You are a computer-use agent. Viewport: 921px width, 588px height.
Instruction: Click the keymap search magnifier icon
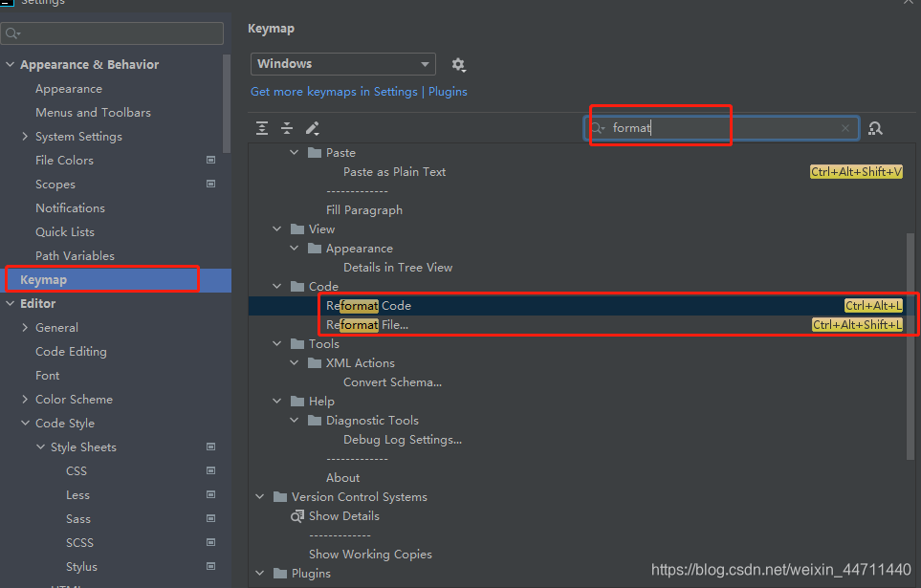598,128
